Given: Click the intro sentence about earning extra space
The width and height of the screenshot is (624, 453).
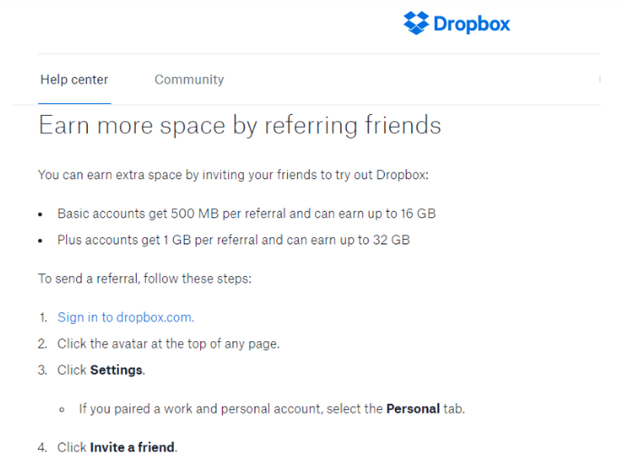Looking at the screenshot, I should (232, 175).
